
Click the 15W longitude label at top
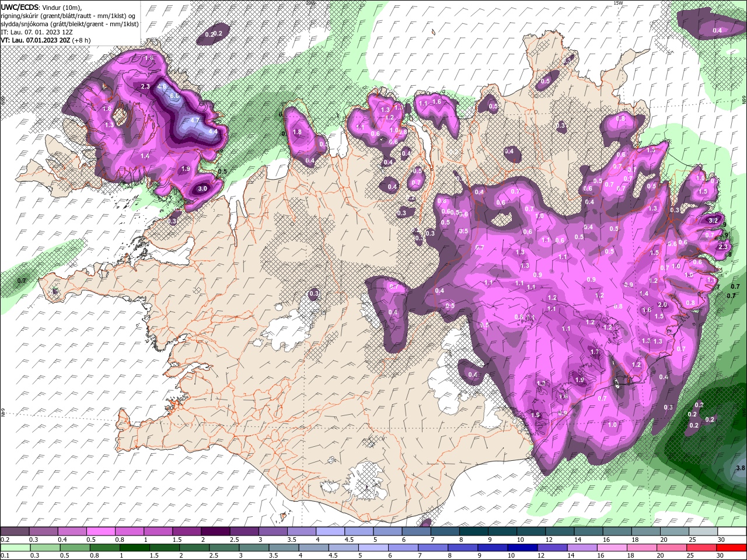click(618, 3)
